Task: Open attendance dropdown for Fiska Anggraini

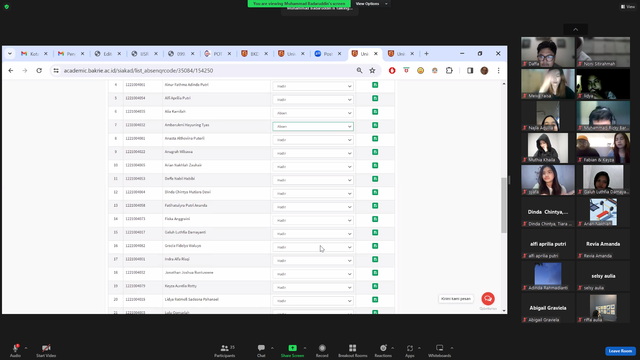Action: (x=313, y=220)
